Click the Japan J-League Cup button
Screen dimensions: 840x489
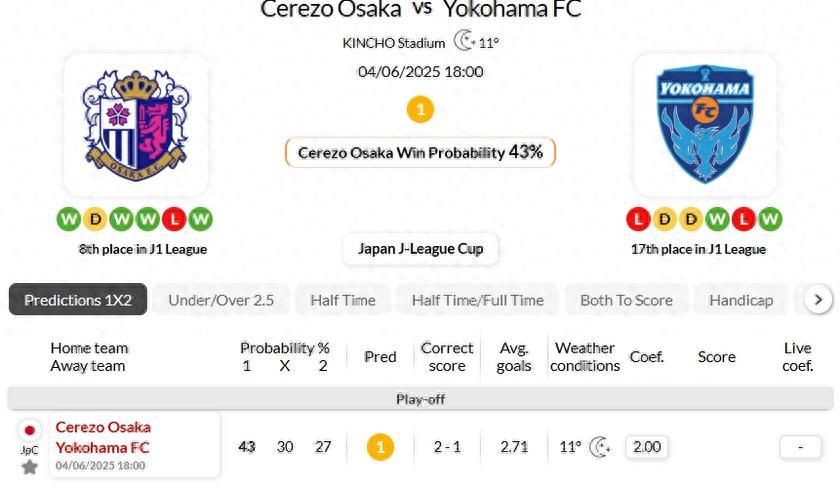coord(420,249)
